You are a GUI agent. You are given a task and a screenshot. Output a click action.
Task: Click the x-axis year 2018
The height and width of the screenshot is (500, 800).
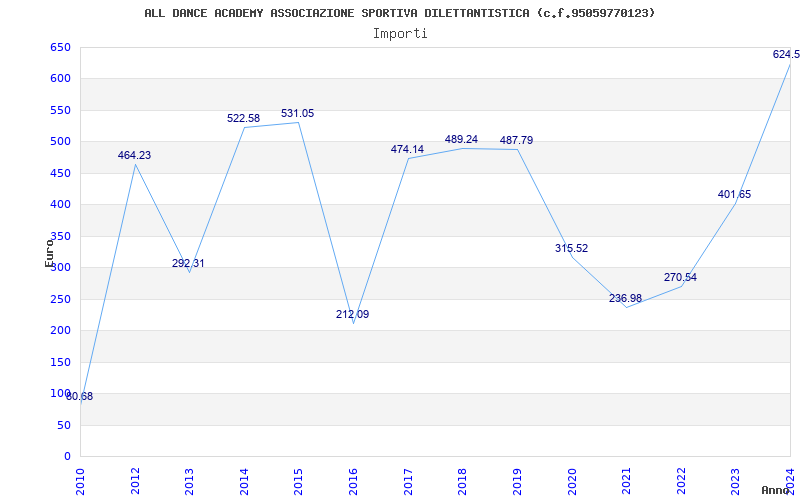click(462, 482)
